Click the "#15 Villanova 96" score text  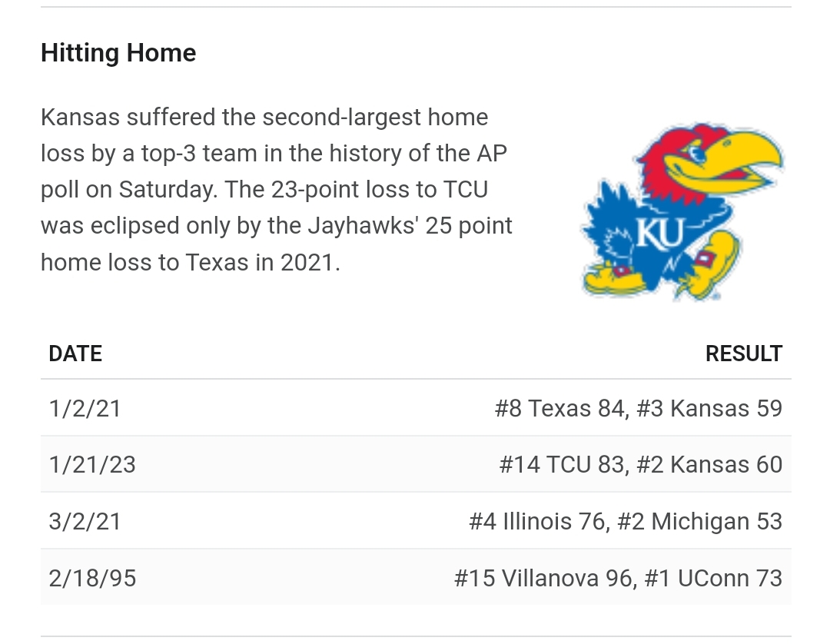(x=544, y=578)
